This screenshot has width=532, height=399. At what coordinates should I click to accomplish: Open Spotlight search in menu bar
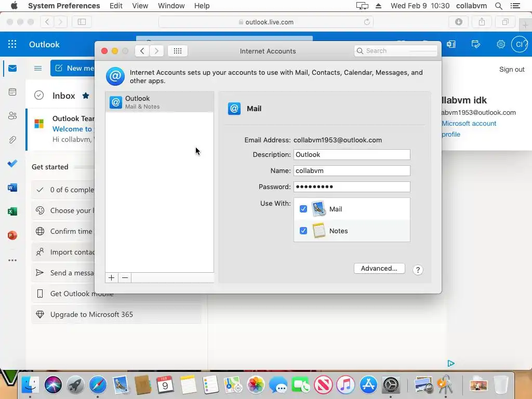[x=498, y=6]
